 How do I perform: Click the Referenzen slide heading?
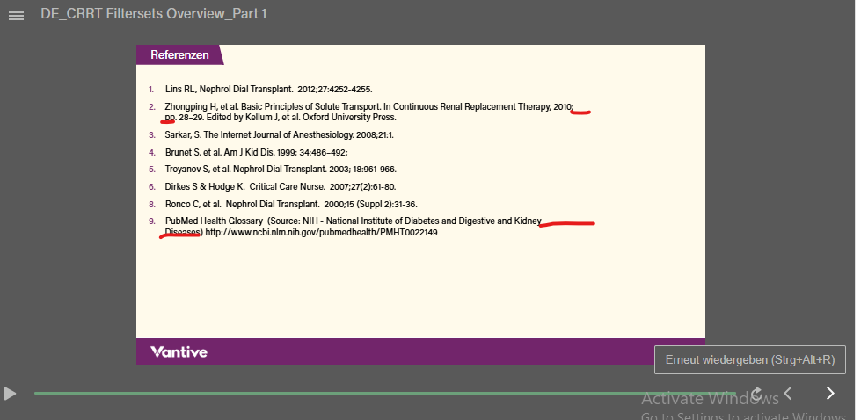click(179, 54)
